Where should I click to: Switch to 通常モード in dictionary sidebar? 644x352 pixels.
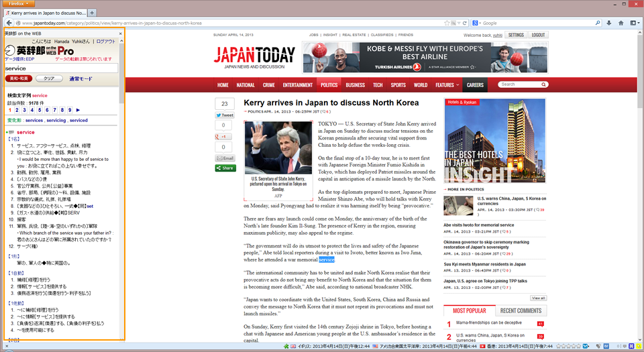click(x=80, y=78)
